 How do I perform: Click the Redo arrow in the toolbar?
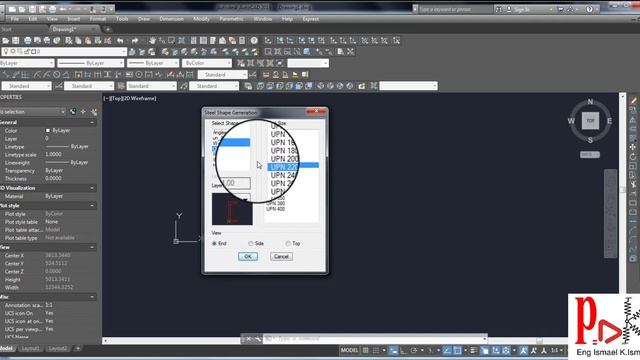tap(135, 40)
